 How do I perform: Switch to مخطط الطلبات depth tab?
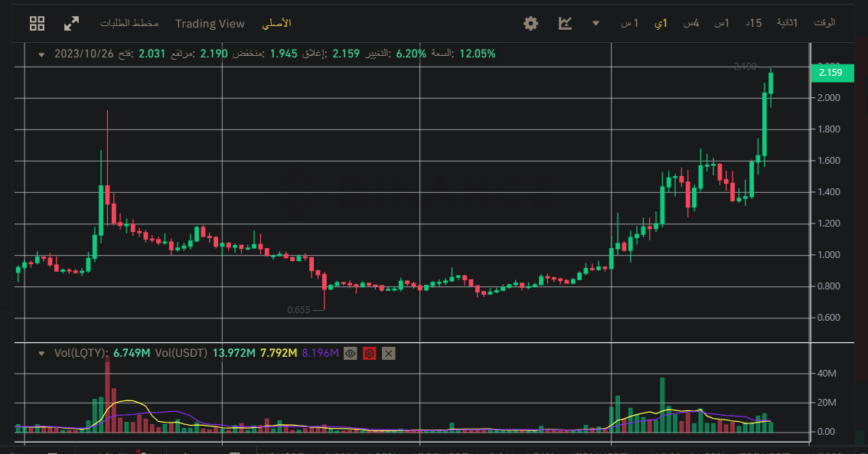[129, 23]
